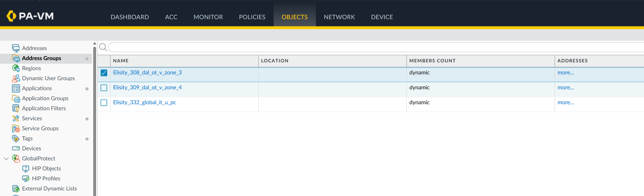
Task: Click more... link for Elisity_332_global_it_u_pc
Action: [565, 102]
